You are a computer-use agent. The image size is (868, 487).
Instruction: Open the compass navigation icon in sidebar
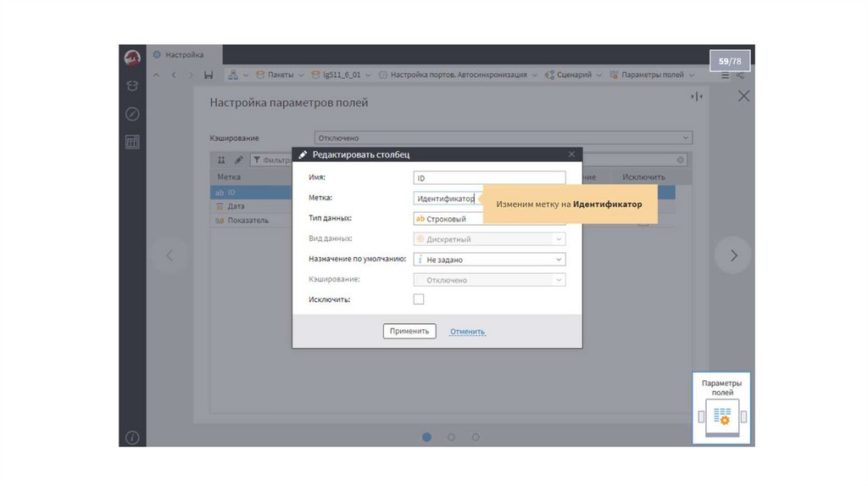(132, 115)
